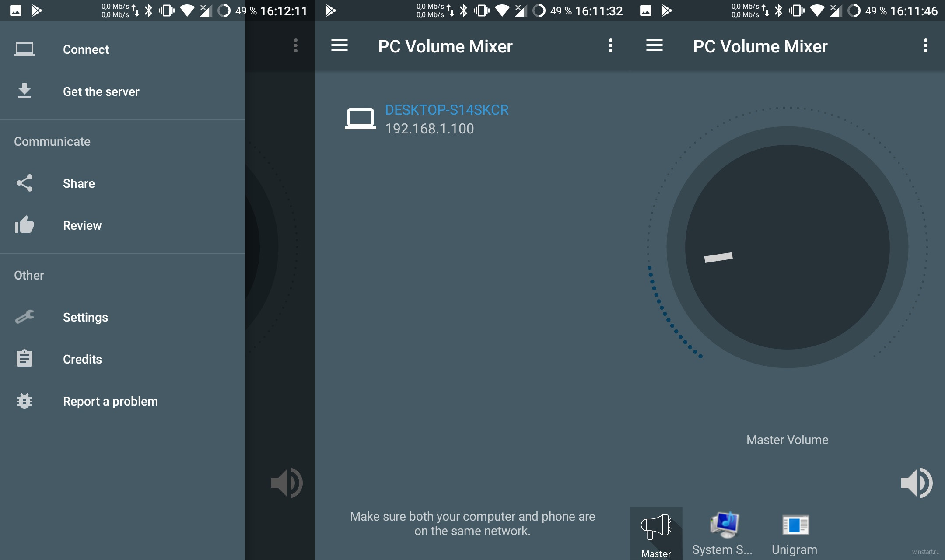This screenshot has height=560, width=945.
Task: Tap the Master Volume label
Action: (787, 440)
